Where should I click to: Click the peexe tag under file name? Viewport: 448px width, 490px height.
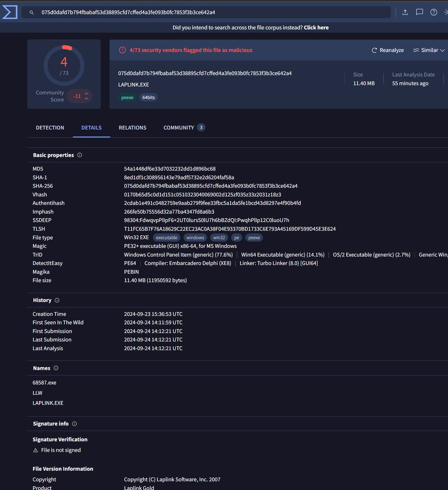(x=127, y=98)
